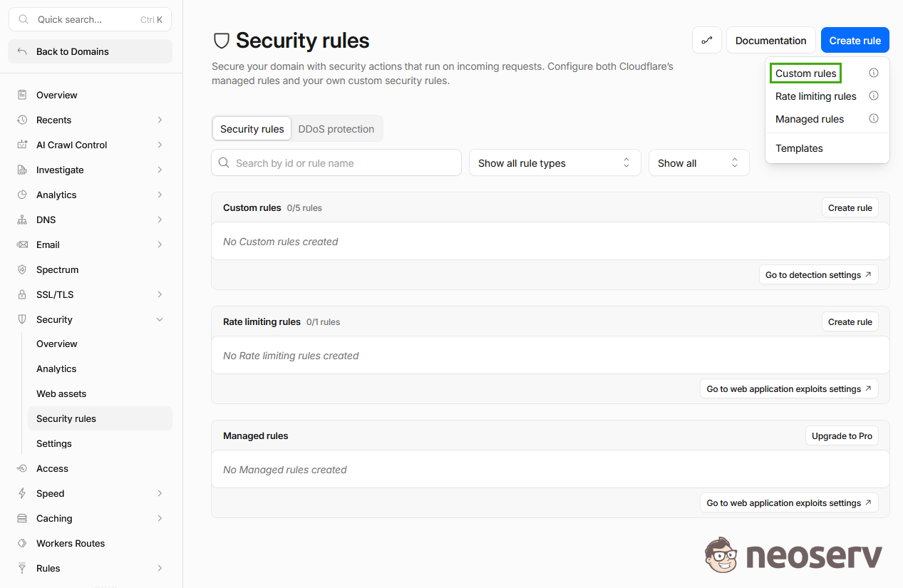This screenshot has width=903, height=588.
Task: Click the Rules funnel icon
Action: point(22,568)
